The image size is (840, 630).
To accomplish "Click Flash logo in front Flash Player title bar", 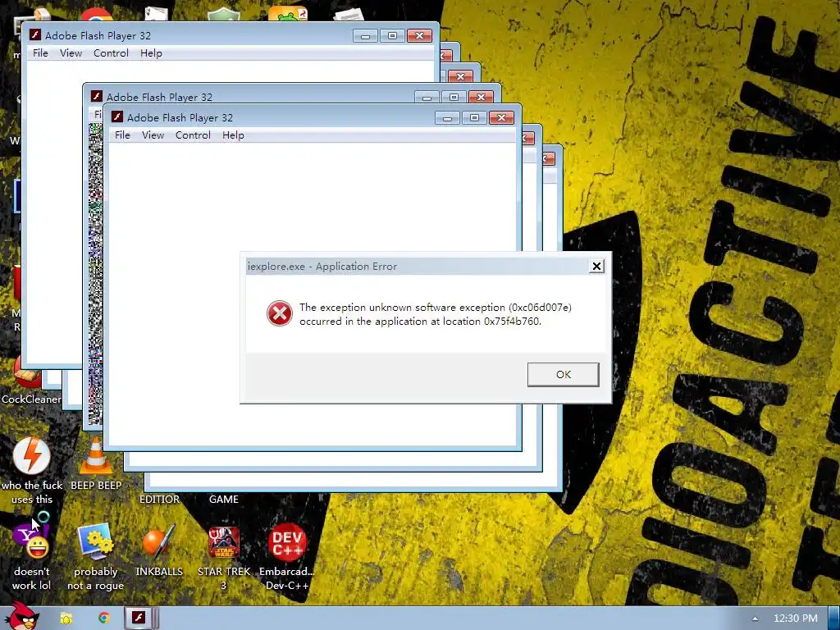I will click(x=116, y=116).
